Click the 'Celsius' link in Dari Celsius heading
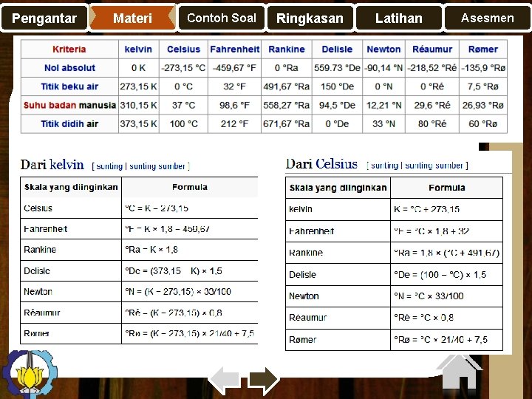The height and width of the screenshot is (399, 532). (x=336, y=164)
